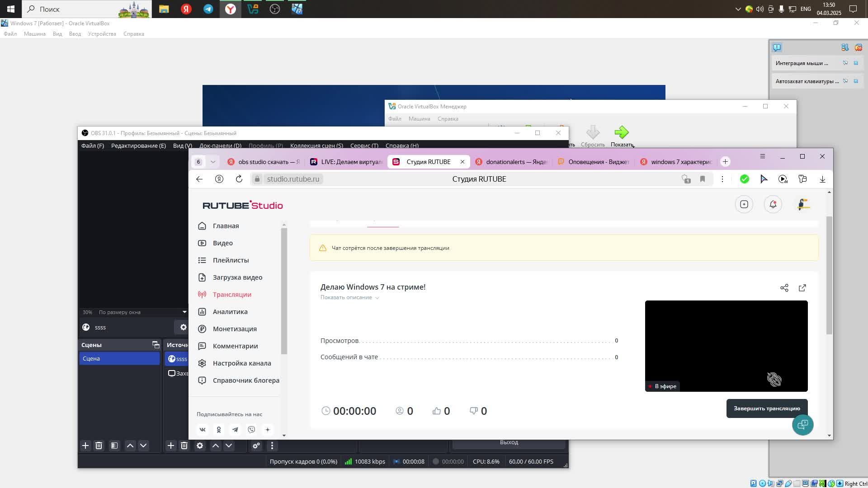Click the live stream preview thumbnail
868x488 pixels.
[726, 346]
